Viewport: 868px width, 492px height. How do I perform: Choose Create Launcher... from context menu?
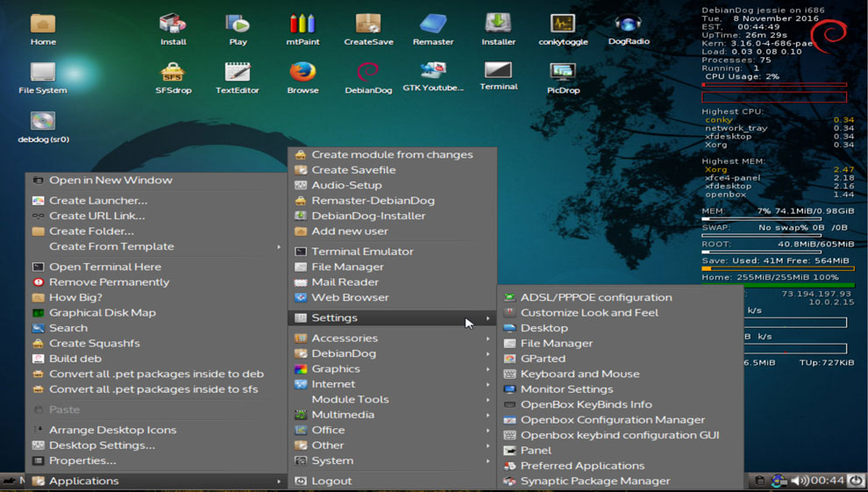156,201
